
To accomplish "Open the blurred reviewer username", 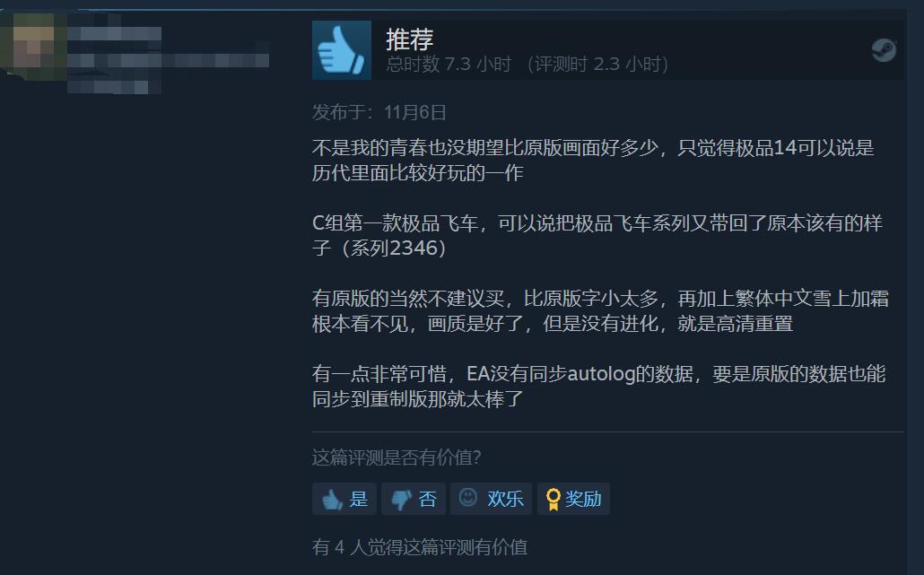I will pyautogui.click(x=115, y=33).
